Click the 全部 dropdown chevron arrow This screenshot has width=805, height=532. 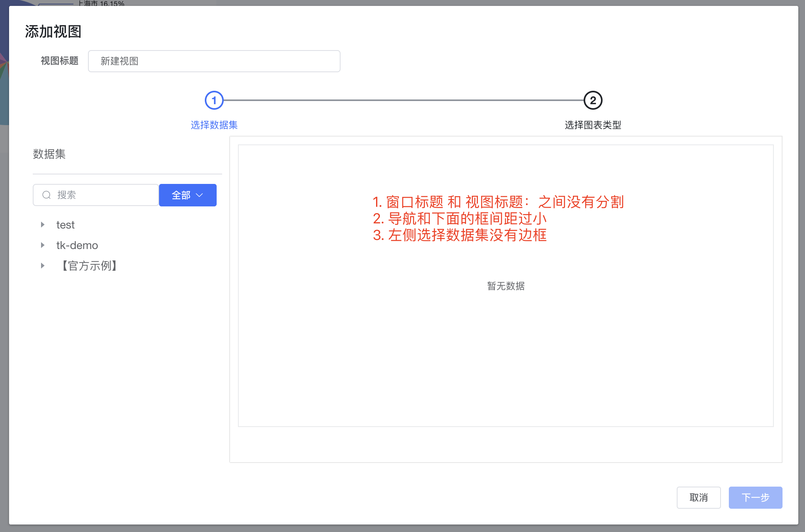coord(200,195)
